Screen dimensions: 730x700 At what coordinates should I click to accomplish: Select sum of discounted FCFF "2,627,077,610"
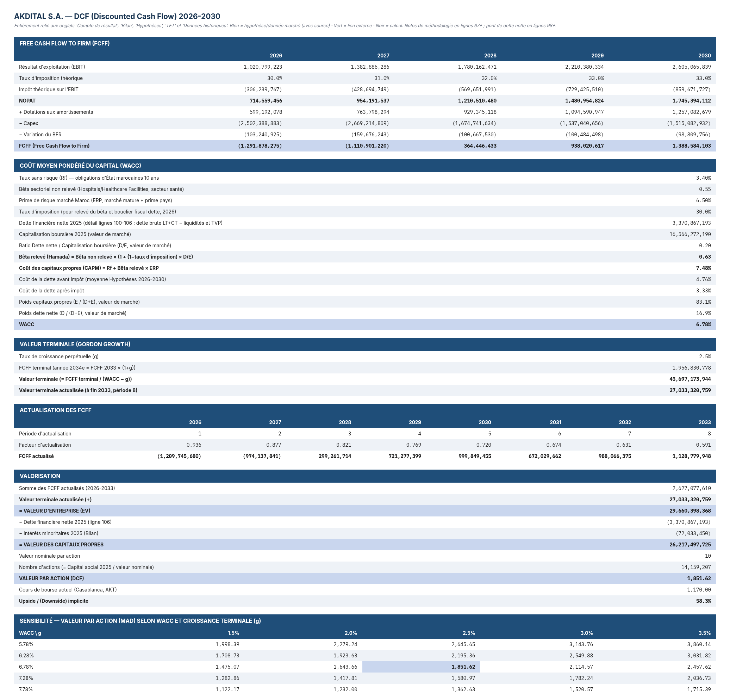[x=691, y=488]
